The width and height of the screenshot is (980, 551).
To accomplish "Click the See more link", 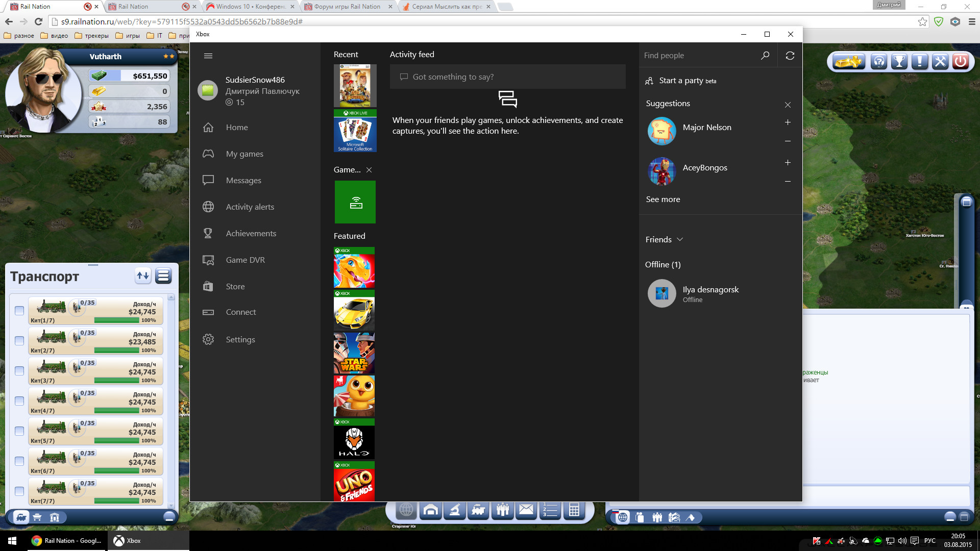I will coord(663,199).
